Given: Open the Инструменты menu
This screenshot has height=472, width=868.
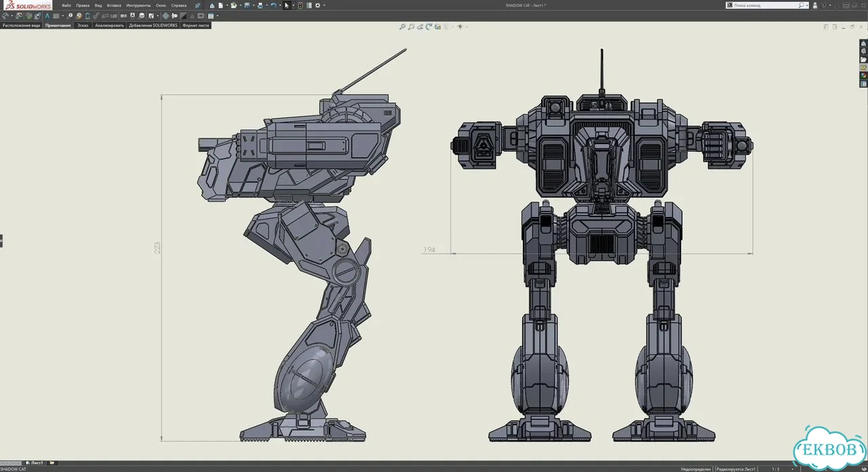Looking at the screenshot, I should coord(138,5).
